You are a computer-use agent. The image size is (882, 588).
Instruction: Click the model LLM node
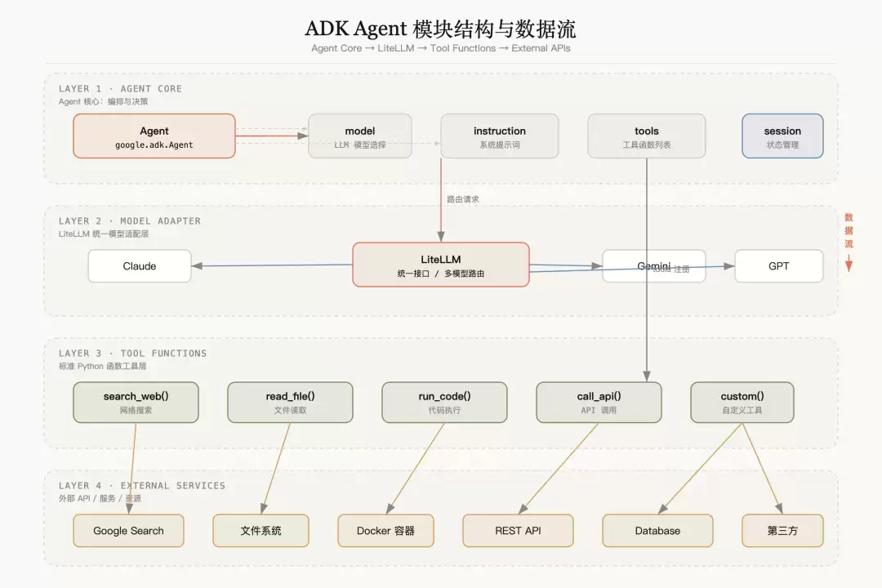point(360,136)
